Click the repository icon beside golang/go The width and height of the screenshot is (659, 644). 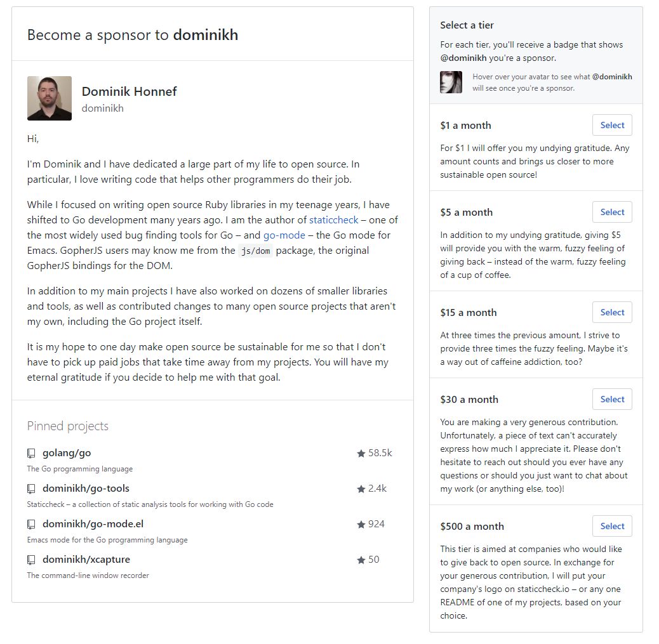(x=31, y=453)
